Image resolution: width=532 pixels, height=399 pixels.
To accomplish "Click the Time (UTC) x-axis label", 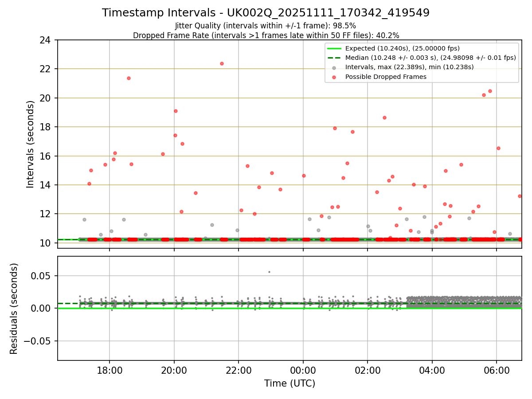I will tap(289, 383).
